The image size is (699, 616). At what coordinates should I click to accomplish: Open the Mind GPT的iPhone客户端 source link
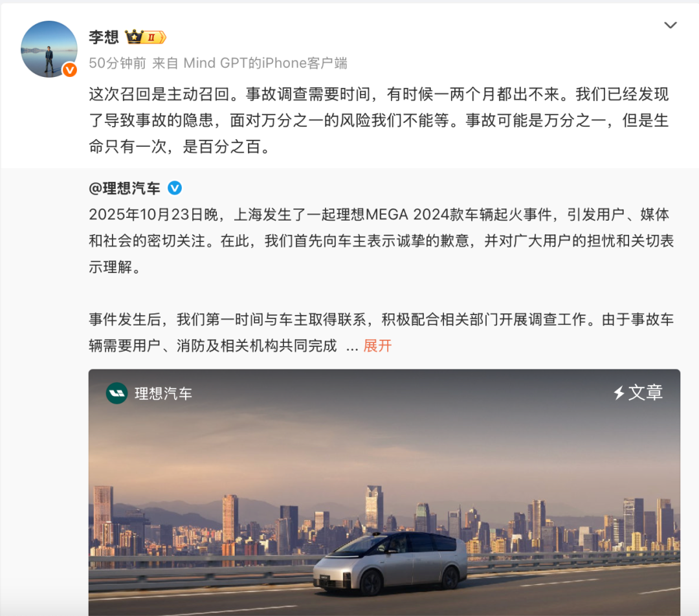(x=265, y=63)
